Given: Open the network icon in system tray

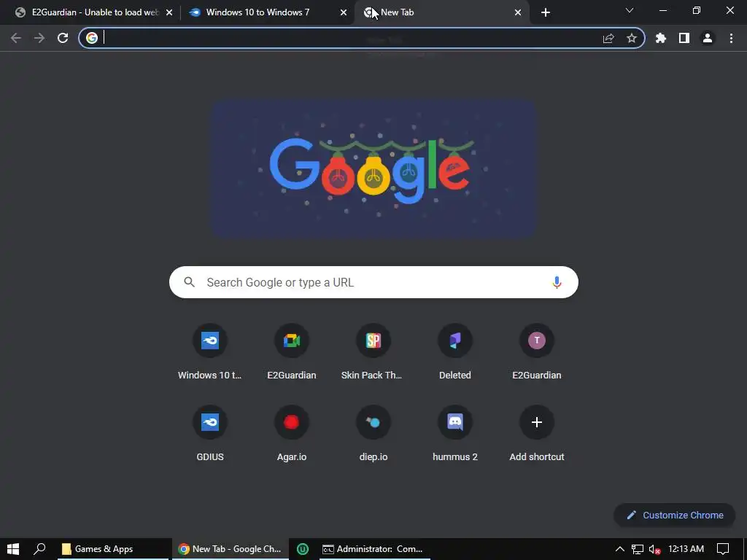Looking at the screenshot, I should tap(638, 550).
